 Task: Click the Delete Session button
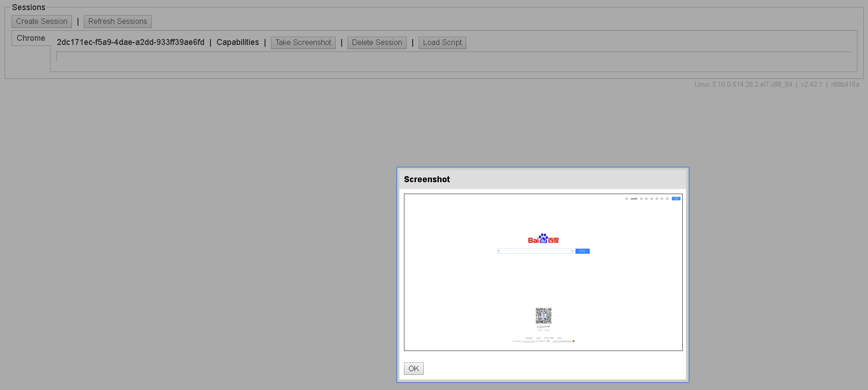(377, 43)
